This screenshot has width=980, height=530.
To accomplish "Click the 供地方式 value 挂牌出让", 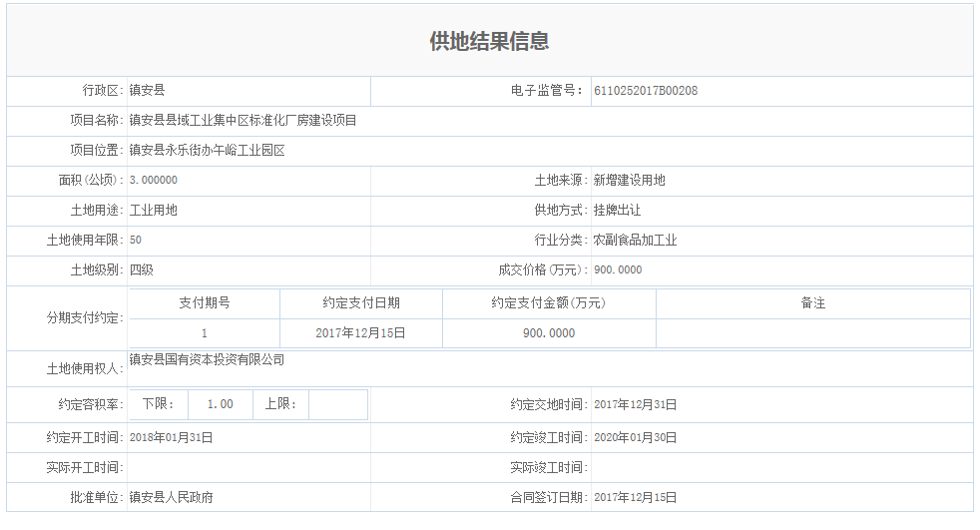I will point(617,210).
